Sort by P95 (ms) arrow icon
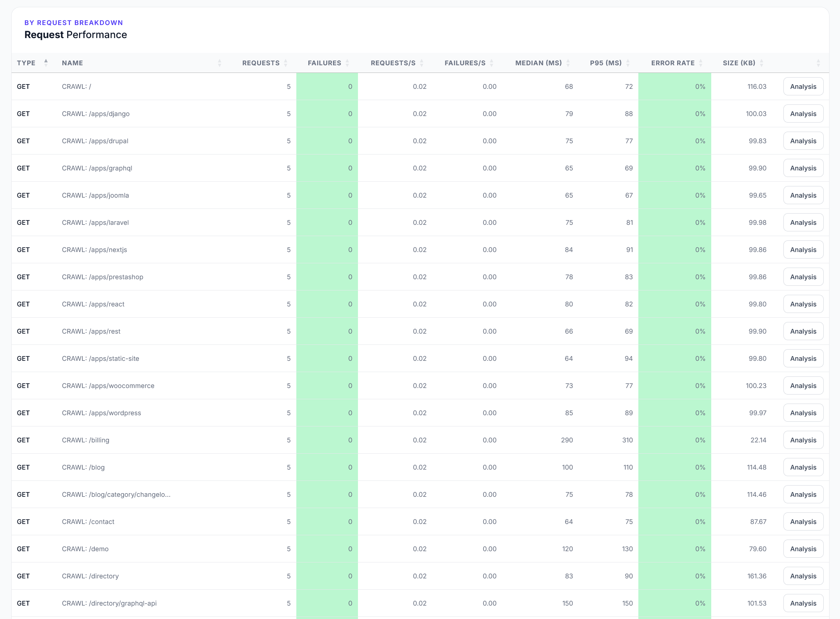The image size is (840, 619). click(628, 63)
